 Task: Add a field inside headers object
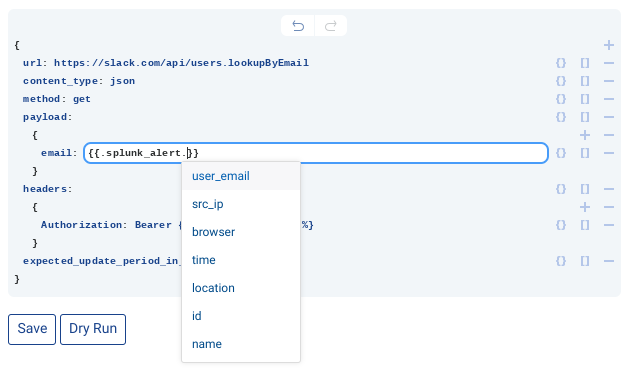585,207
